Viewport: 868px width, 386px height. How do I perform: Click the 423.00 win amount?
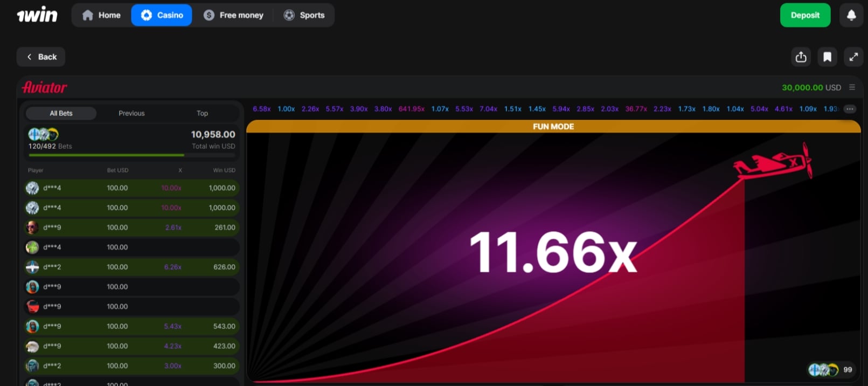pos(224,346)
